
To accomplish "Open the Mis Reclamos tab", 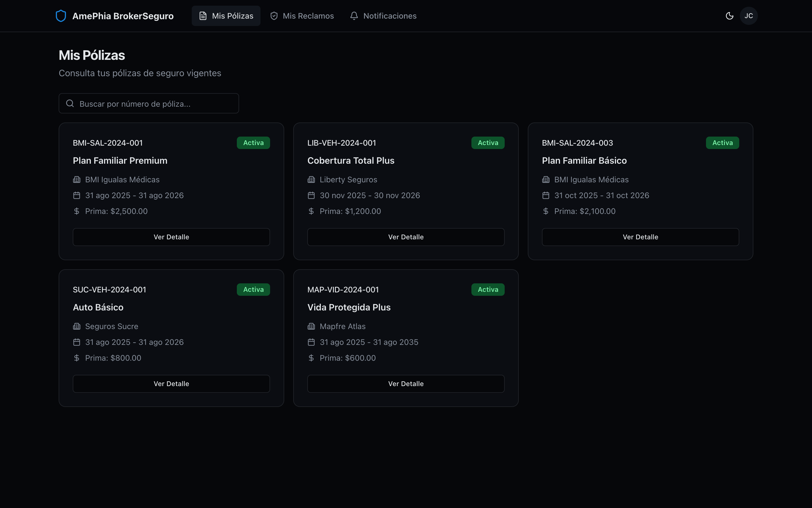I will click(302, 16).
